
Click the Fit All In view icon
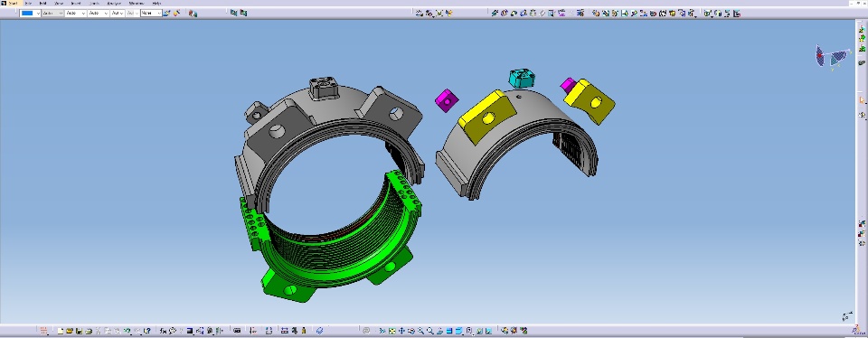(392, 331)
